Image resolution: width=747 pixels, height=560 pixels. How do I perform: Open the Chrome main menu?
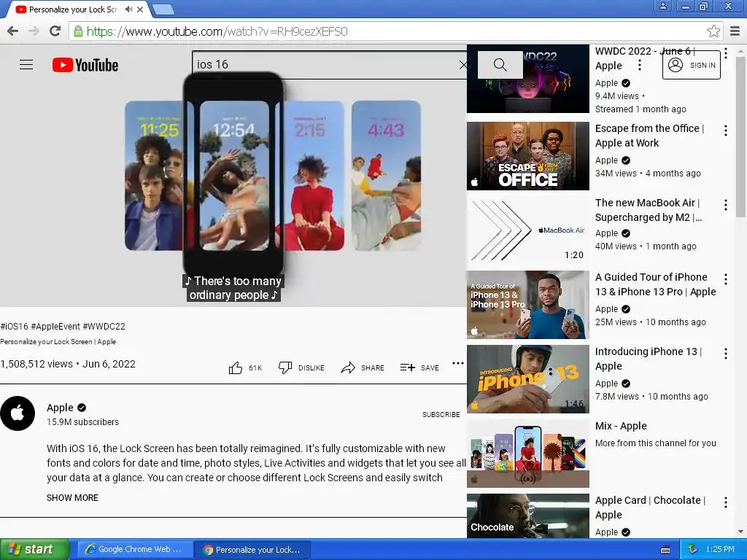pos(735,31)
